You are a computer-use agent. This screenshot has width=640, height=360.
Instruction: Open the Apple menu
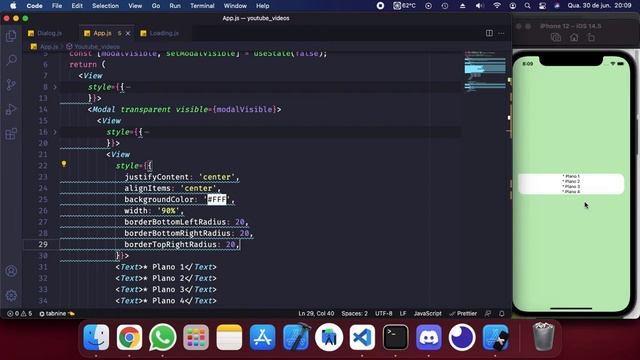pyautogui.click(x=13, y=6)
